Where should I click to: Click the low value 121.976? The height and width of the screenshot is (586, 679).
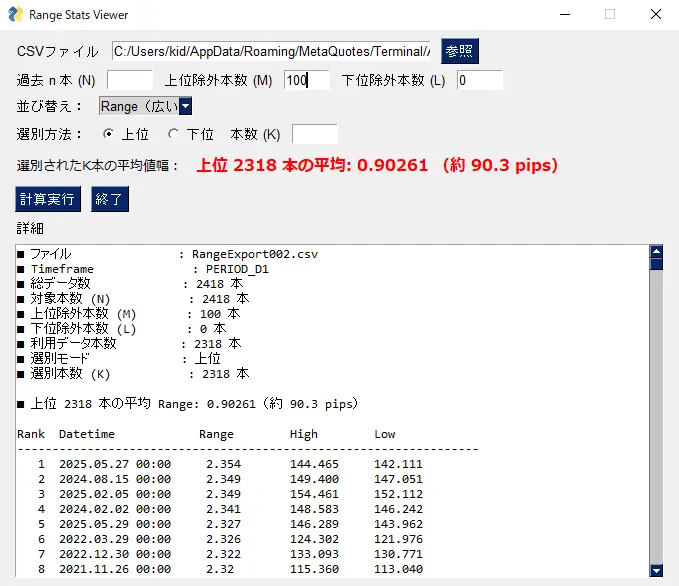click(398, 539)
